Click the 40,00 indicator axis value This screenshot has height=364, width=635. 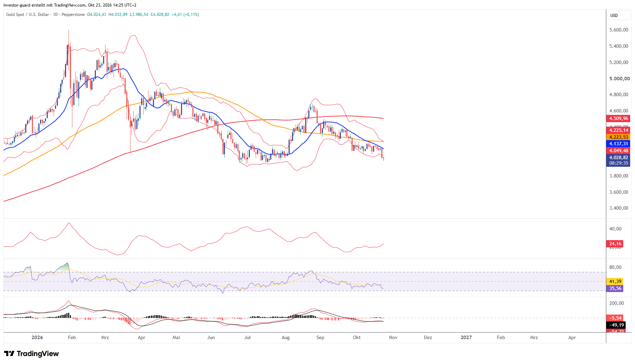615,229
